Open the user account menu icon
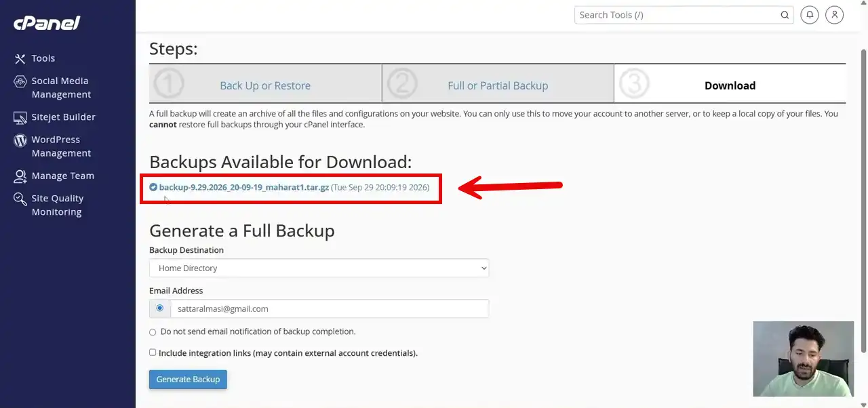Viewport: 868px width, 408px height. [835, 15]
